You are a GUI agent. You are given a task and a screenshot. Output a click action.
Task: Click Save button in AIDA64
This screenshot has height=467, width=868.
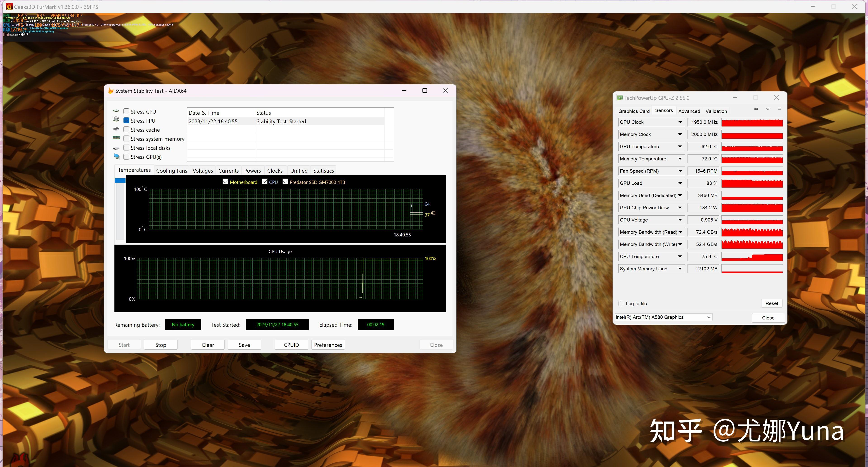(x=244, y=345)
